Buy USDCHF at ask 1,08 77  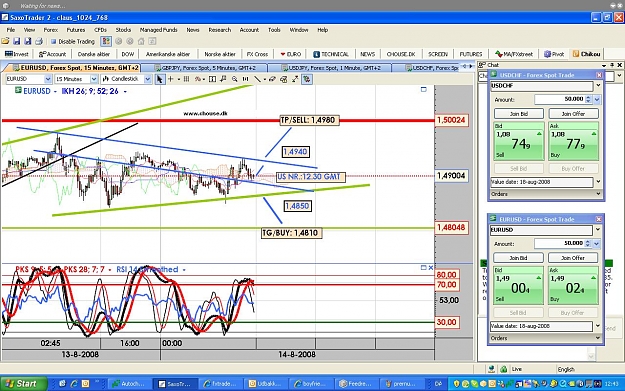click(573, 141)
